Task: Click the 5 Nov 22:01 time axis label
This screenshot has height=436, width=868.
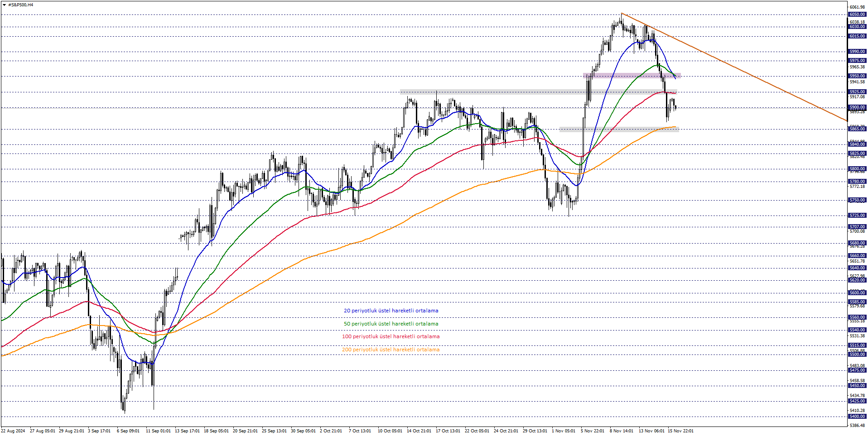Action: [593, 431]
